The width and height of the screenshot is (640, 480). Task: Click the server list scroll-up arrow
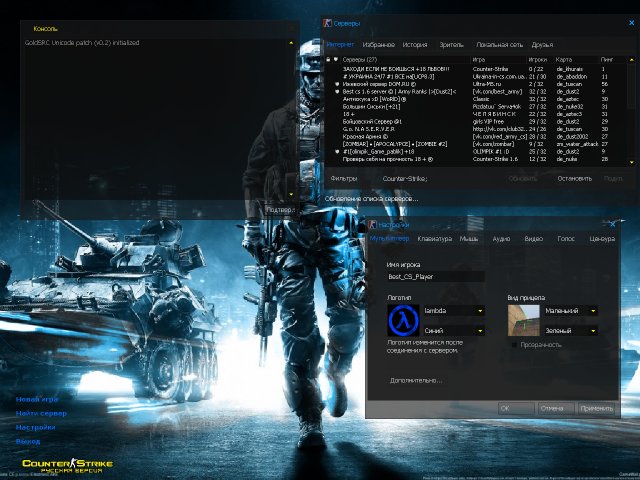tap(632, 60)
